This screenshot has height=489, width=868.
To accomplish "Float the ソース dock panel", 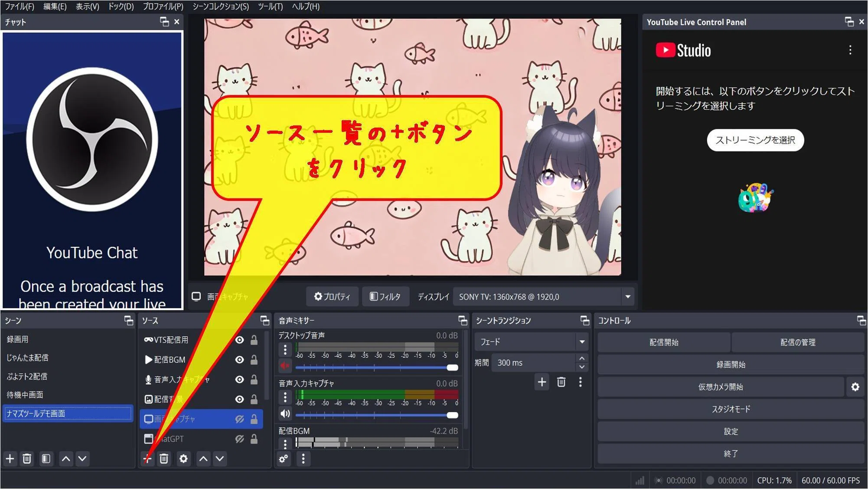I will [x=264, y=321].
